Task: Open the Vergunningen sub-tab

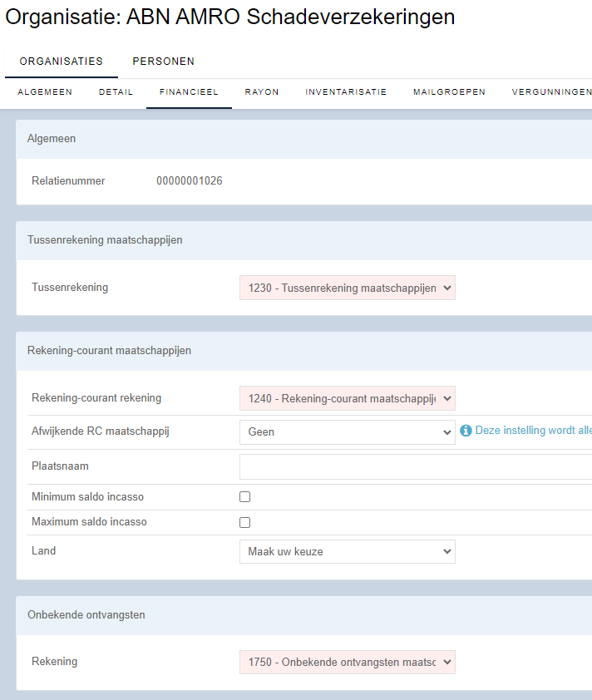Action: [552, 92]
